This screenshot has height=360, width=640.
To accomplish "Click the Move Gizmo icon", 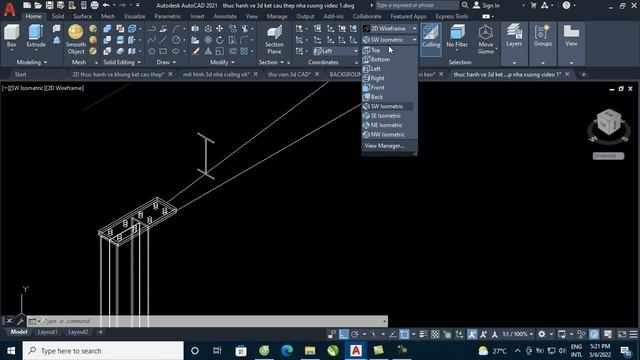I will (486, 39).
